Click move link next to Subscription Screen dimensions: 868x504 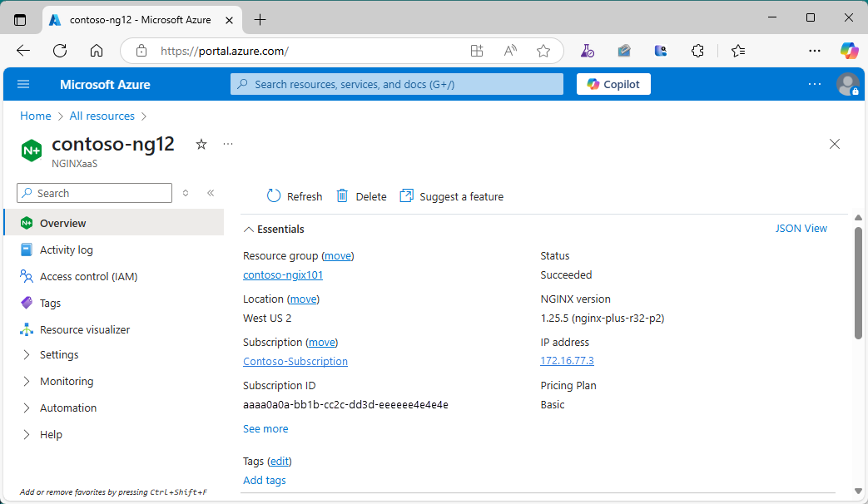321,342
